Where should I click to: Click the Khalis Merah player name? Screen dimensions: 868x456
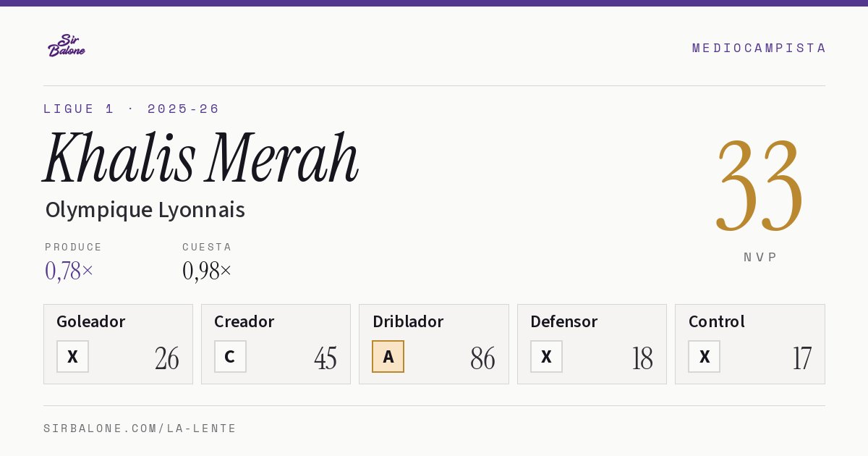coord(201,159)
